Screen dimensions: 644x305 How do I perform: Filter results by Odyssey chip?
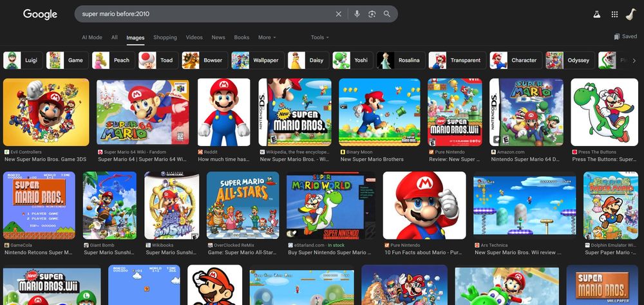tap(571, 60)
